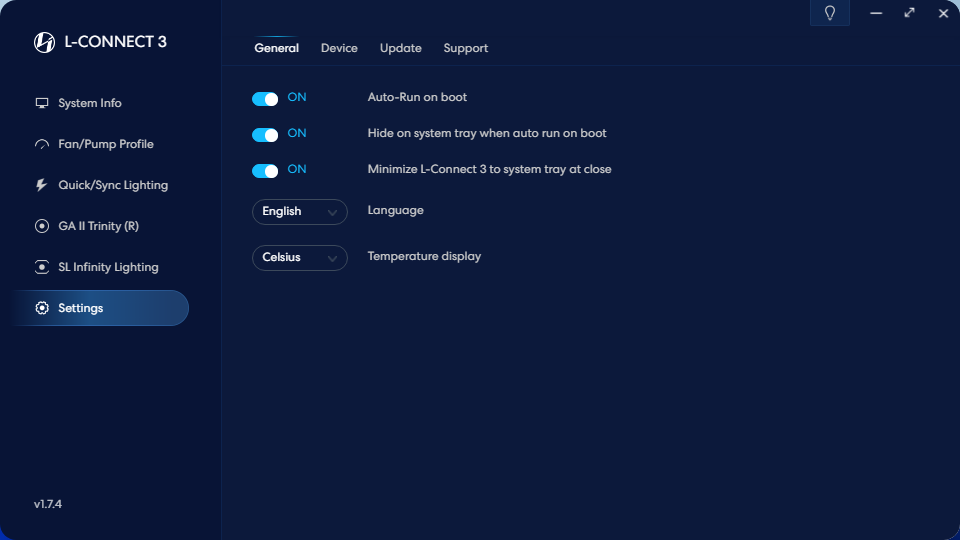
Task: Switch to the General tab
Action: 277,48
